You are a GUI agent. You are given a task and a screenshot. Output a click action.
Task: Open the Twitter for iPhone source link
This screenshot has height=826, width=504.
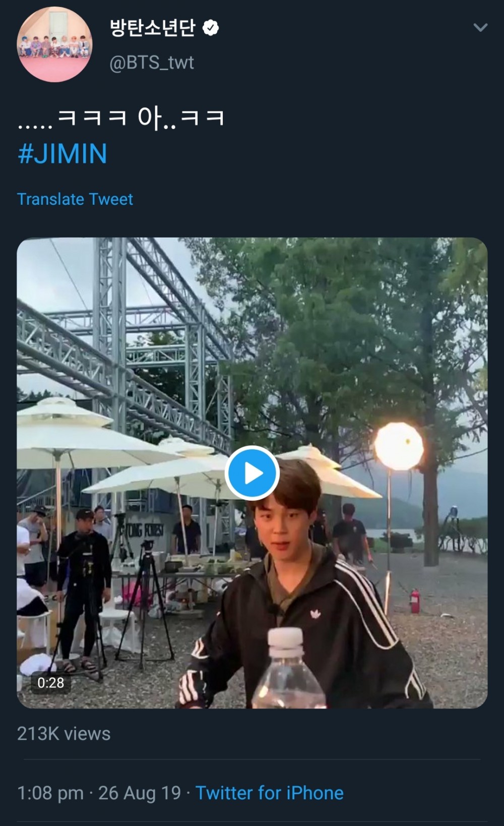point(269,793)
